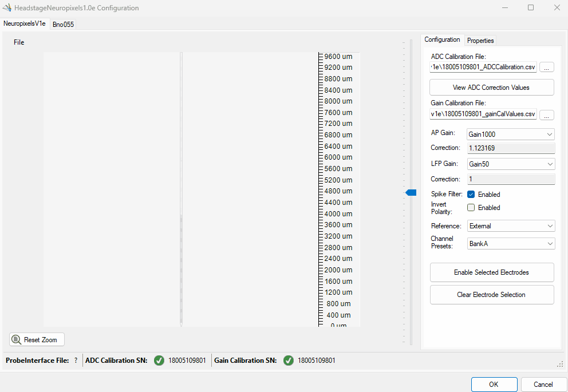Click the magnifier icon on Reset Zoom
Image resolution: width=568 pixels, height=392 pixels.
point(17,340)
